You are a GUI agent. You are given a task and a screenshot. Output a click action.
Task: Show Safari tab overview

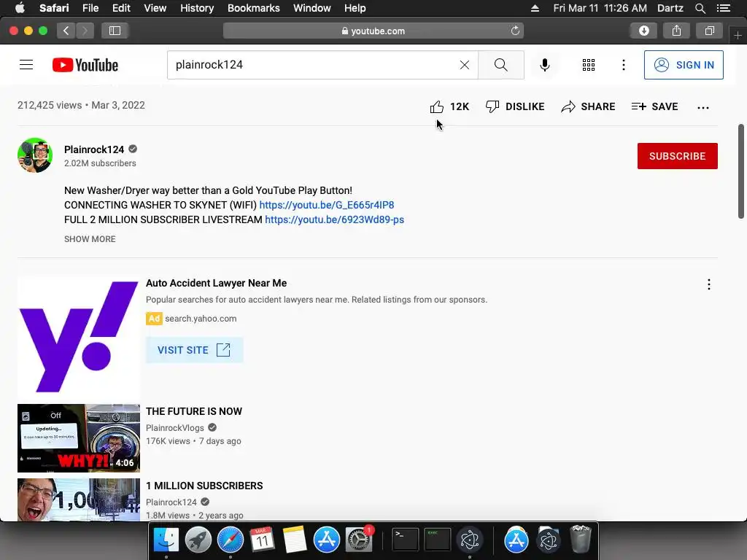tap(709, 31)
